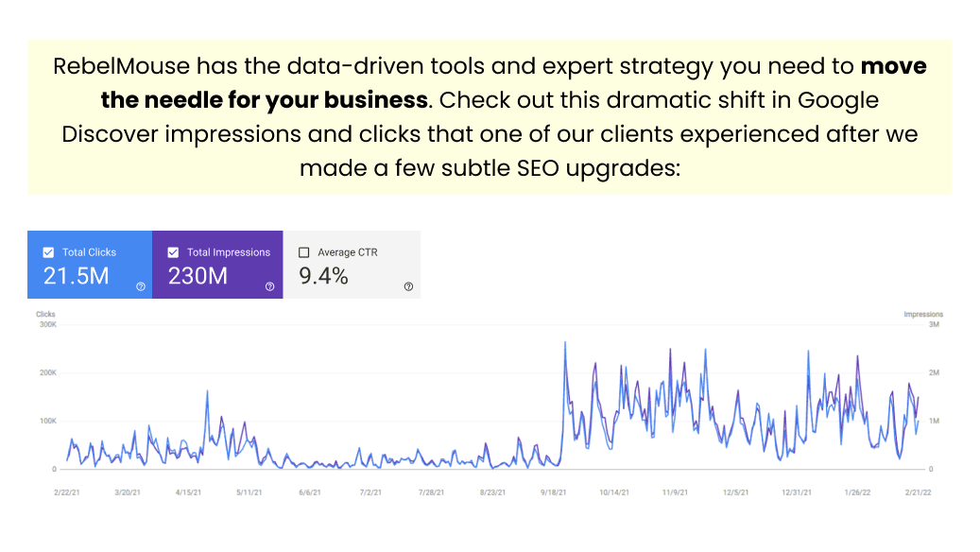980x552 pixels.
Task: Disable the Total Clicks checkbox
Action: 47,251
